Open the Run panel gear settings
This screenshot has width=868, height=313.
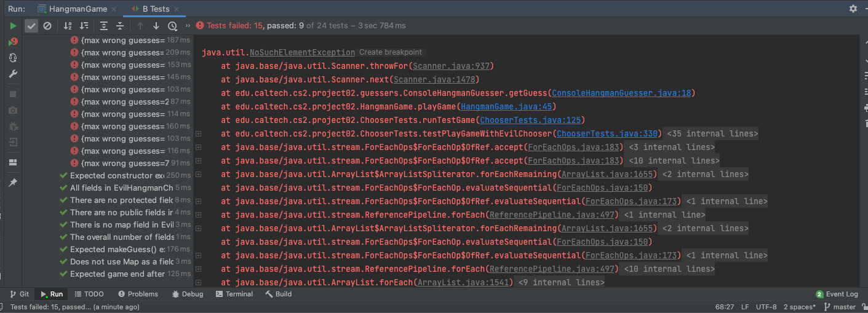[x=853, y=9]
